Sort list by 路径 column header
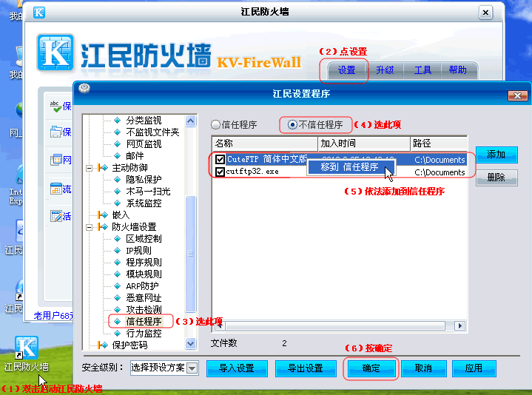 tap(439, 144)
